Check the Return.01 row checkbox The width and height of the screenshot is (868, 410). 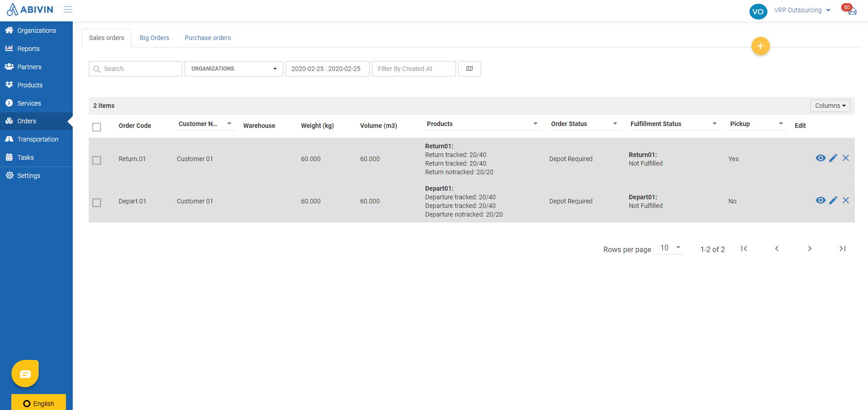pyautogui.click(x=96, y=160)
